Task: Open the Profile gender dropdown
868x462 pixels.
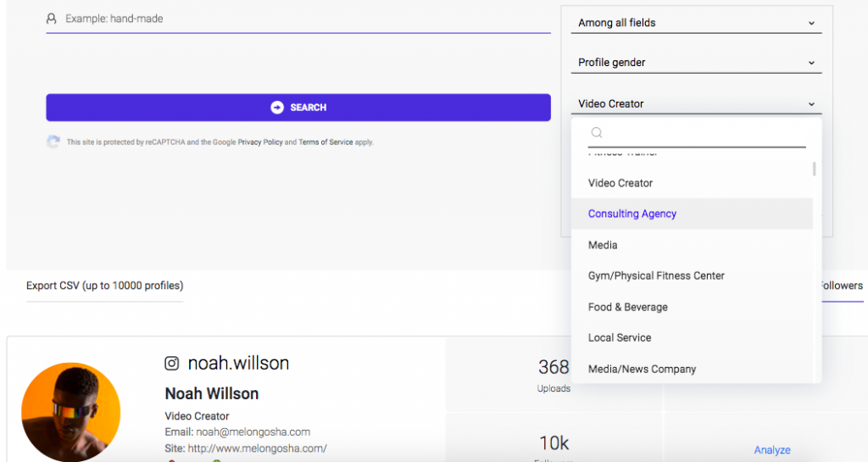Action: click(696, 63)
